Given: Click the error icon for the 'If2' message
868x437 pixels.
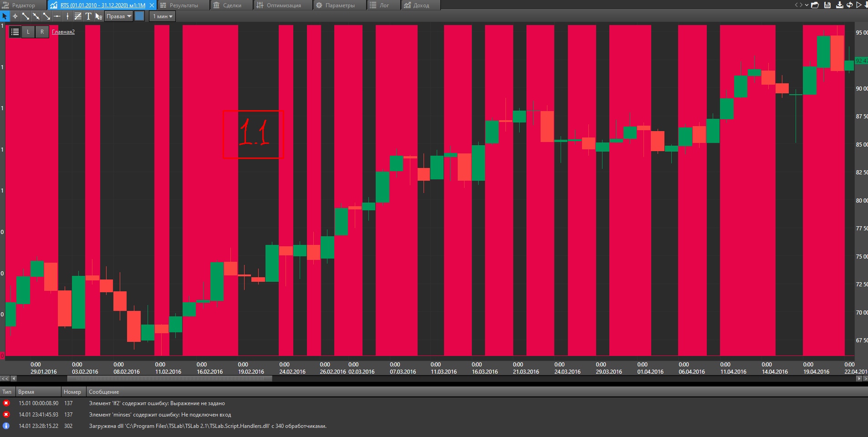Looking at the screenshot, I should tap(6, 403).
